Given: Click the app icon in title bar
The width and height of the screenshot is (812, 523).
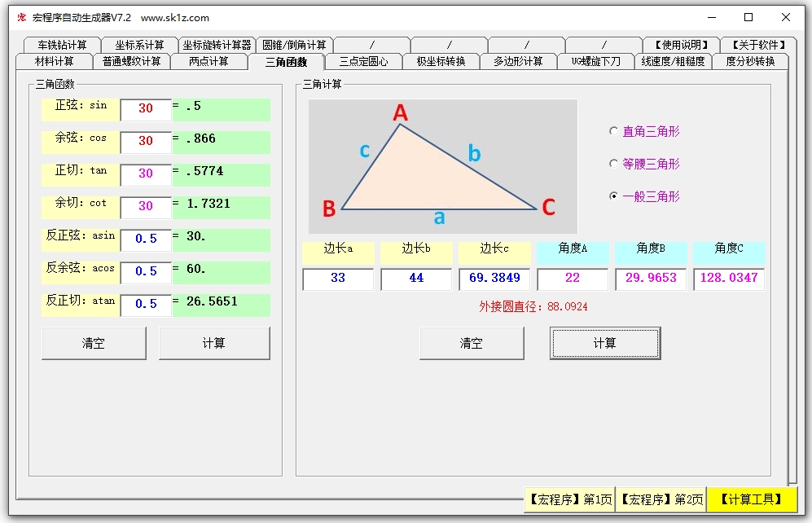Looking at the screenshot, I should coord(22,18).
